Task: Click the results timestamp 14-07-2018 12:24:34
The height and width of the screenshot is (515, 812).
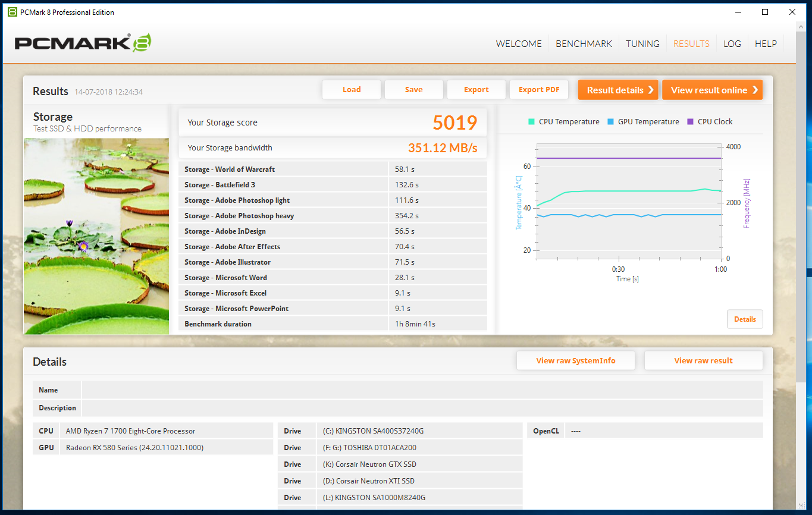Action: point(108,92)
